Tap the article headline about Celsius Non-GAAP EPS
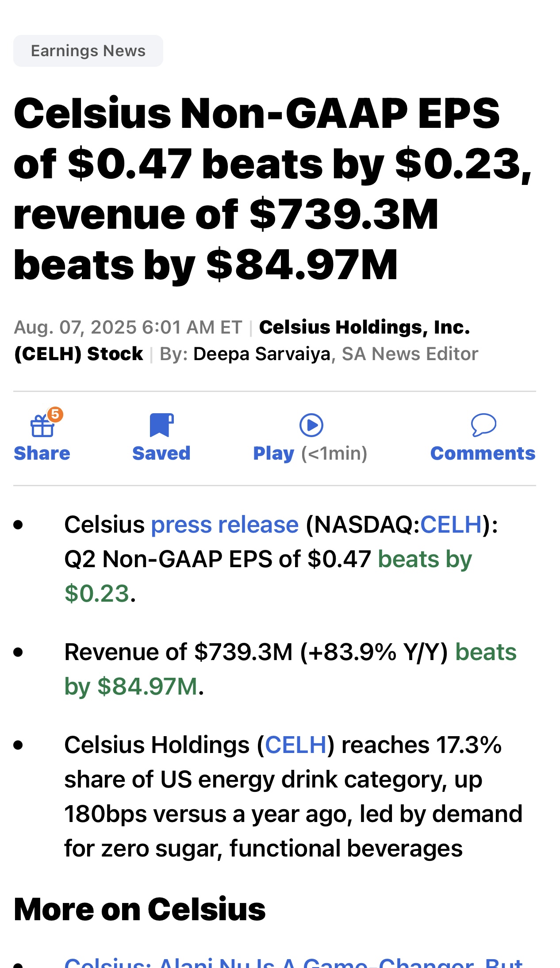Viewport: 560px width, 968px height. 272,189
